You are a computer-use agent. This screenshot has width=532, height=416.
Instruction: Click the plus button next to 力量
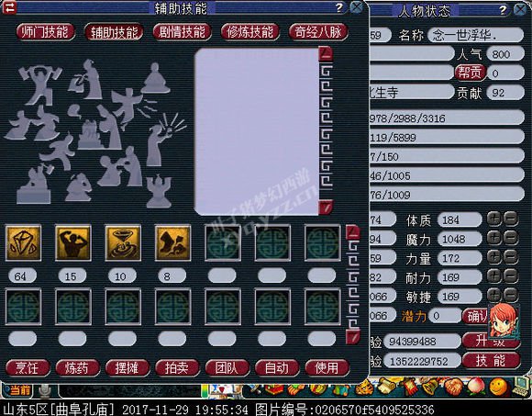tap(494, 257)
